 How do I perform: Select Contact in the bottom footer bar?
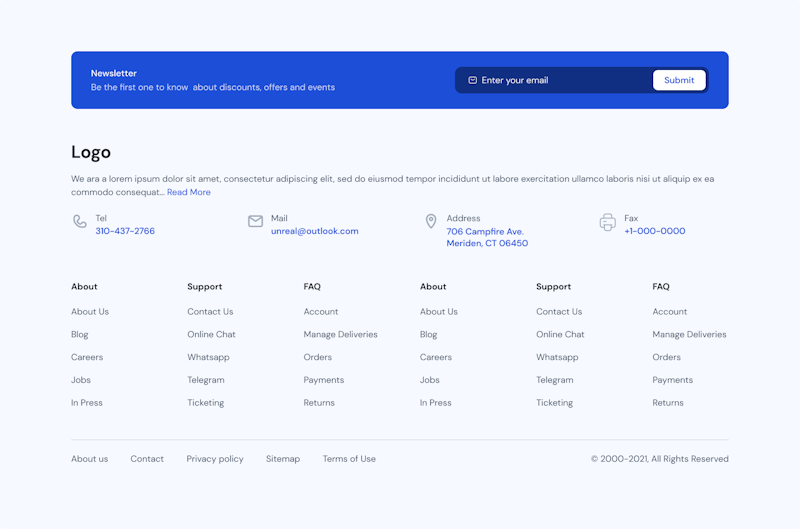click(147, 459)
